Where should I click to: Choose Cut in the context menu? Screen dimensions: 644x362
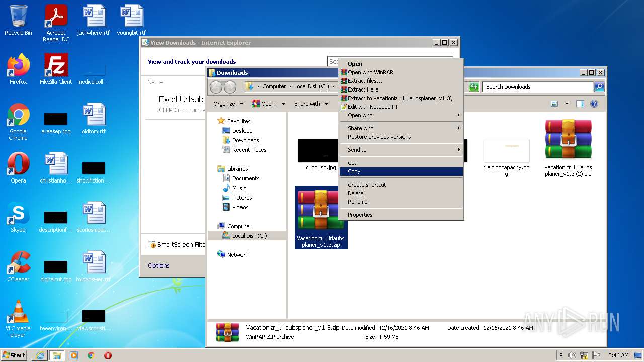click(x=401, y=163)
